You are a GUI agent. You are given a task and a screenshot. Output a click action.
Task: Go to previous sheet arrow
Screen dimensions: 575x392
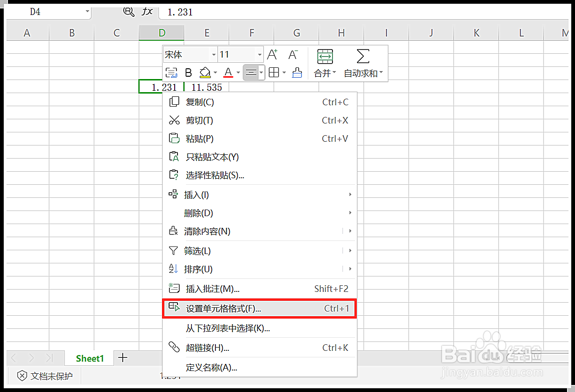14,358
